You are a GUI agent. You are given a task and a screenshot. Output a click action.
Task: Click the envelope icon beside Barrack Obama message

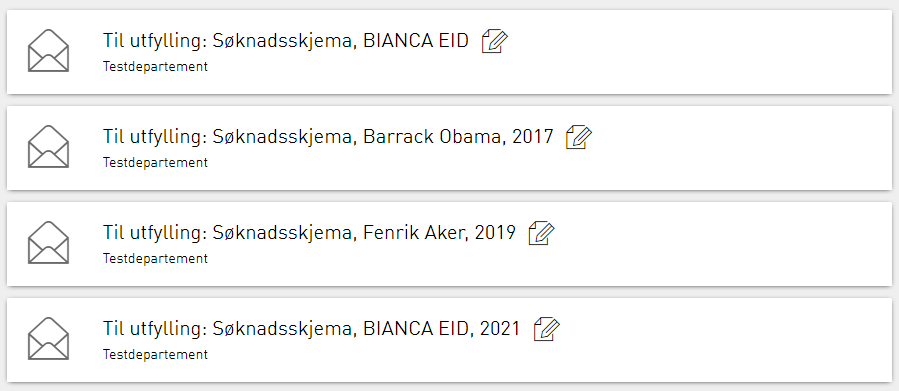click(48, 147)
